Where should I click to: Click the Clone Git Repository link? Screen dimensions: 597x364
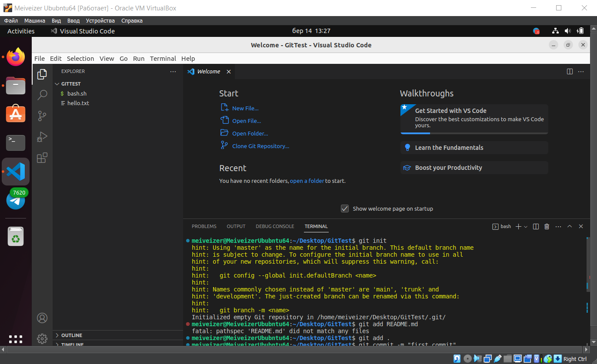coord(260,146)
